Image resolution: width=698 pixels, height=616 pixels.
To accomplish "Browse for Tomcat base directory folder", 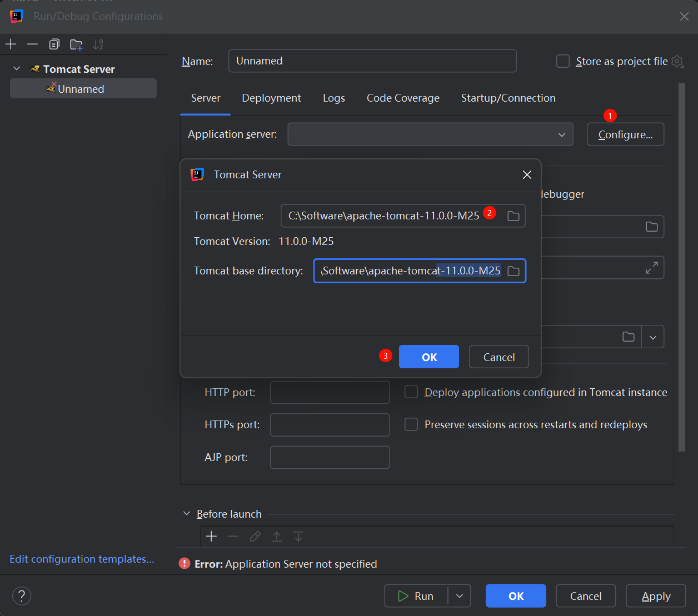I will (x=513, y=271).
